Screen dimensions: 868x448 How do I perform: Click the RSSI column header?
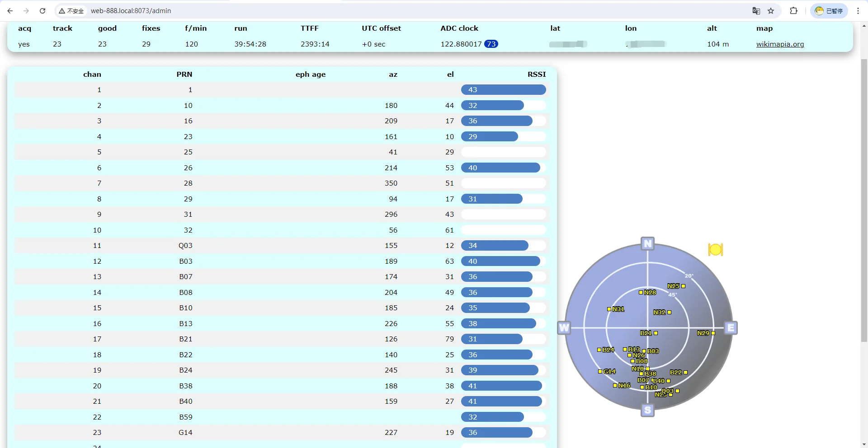pos(537,75)
